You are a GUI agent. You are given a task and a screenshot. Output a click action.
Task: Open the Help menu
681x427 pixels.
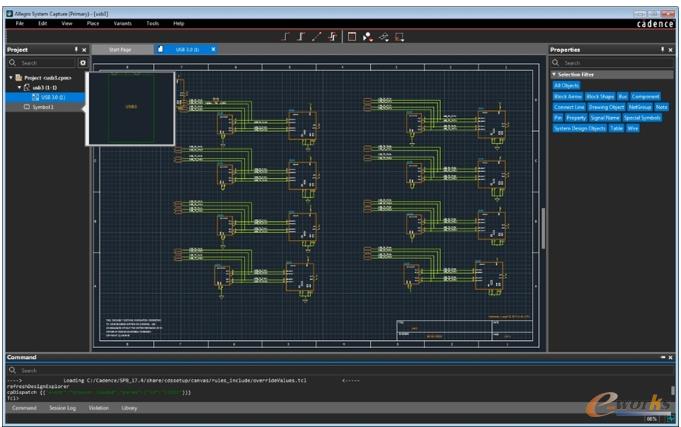179,23
